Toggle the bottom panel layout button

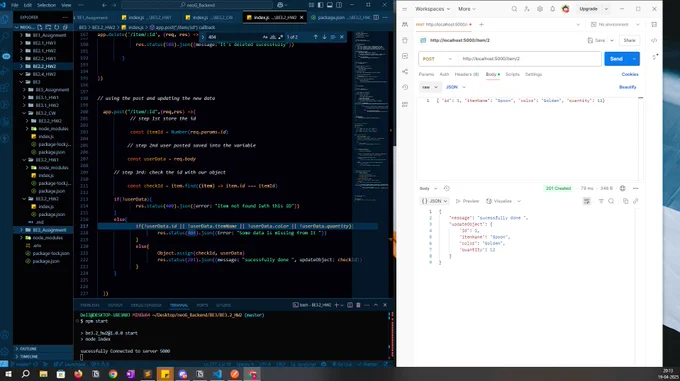pyautogui.click(x=330, y=5)
